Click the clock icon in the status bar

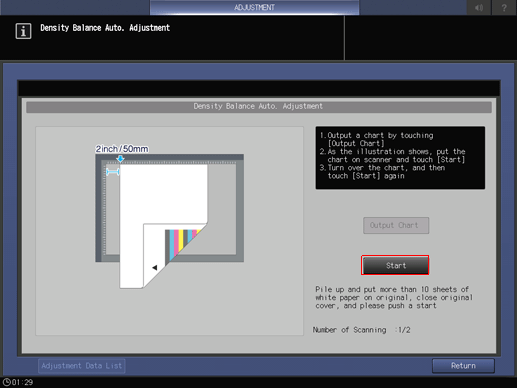click(x=6, y=382)
